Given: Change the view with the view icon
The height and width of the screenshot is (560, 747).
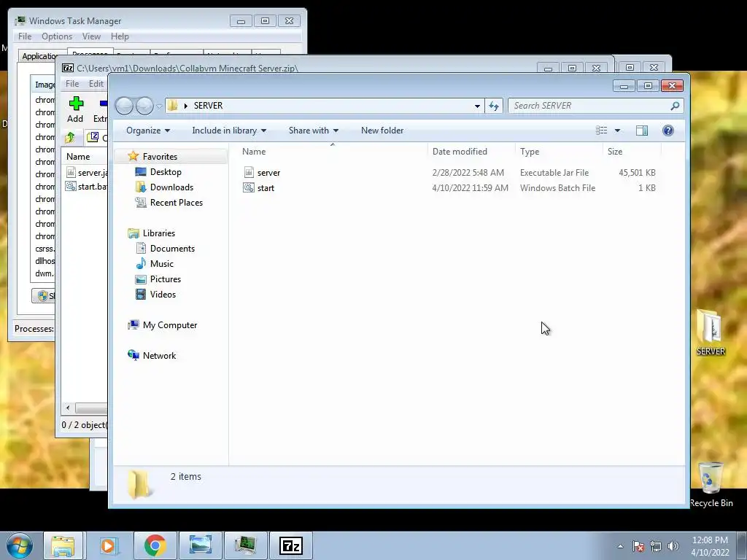Looking at the screenshot, I should click(602, 131).
